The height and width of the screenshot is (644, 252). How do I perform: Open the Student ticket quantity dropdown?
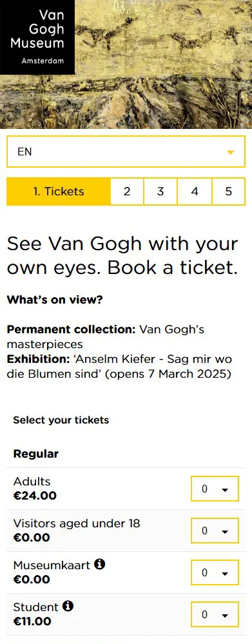coord(215,614)
